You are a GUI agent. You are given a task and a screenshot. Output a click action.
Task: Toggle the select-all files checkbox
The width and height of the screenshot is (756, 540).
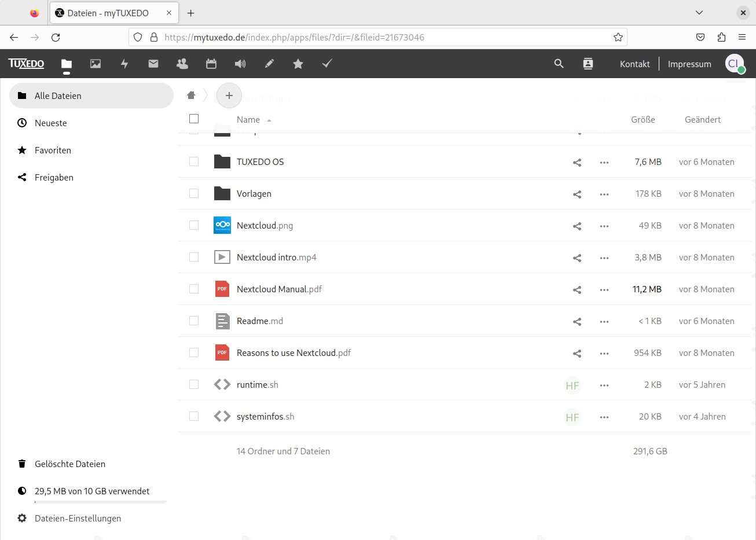coord(194,119)
